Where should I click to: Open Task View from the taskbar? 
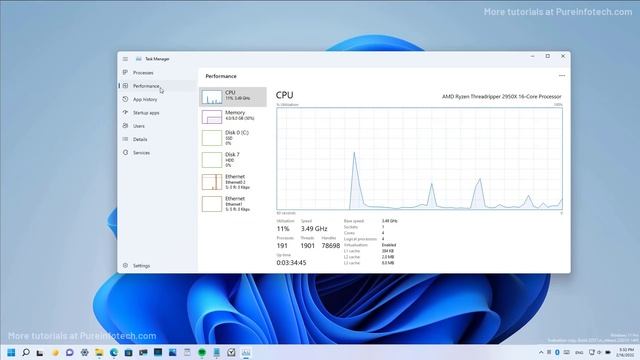point(40,352)
